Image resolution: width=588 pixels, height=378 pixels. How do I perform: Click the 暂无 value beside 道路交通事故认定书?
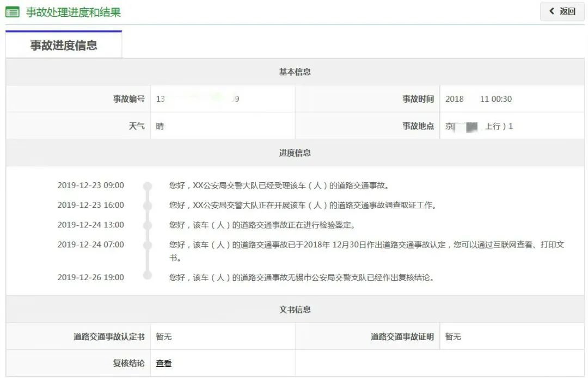tap(163, 337)
